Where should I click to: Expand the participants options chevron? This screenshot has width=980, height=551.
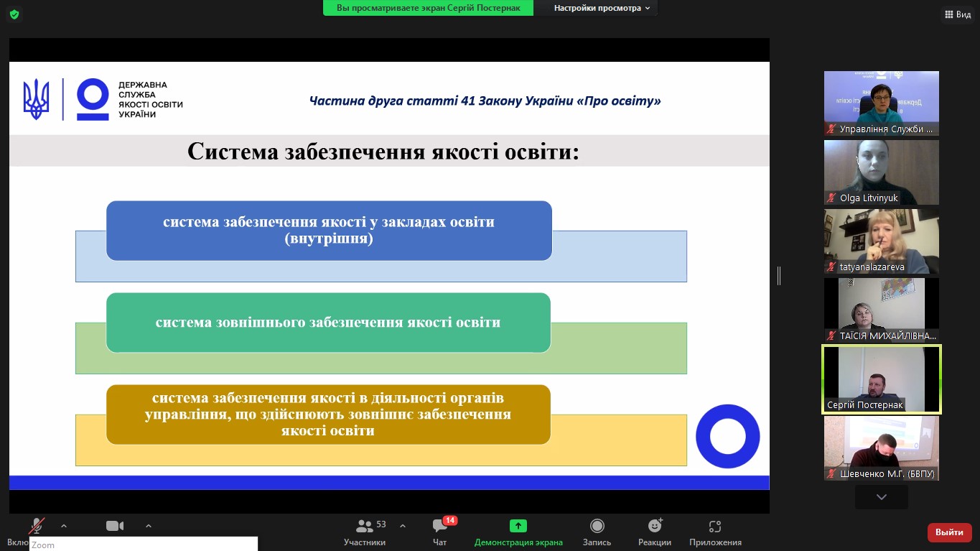[402, 526]
